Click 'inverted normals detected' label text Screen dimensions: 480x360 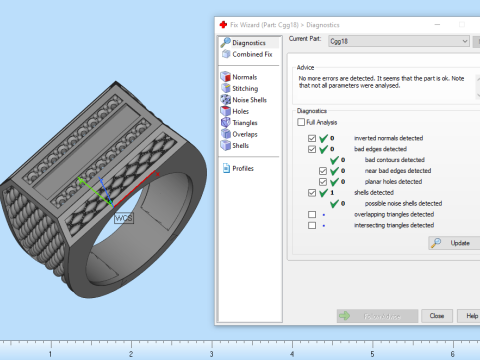[x=388, y=138]
